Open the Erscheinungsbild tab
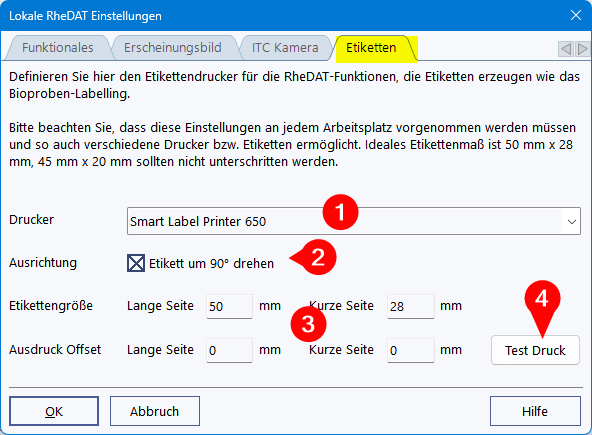The image size is (592, 435). (x=173, y=48)
